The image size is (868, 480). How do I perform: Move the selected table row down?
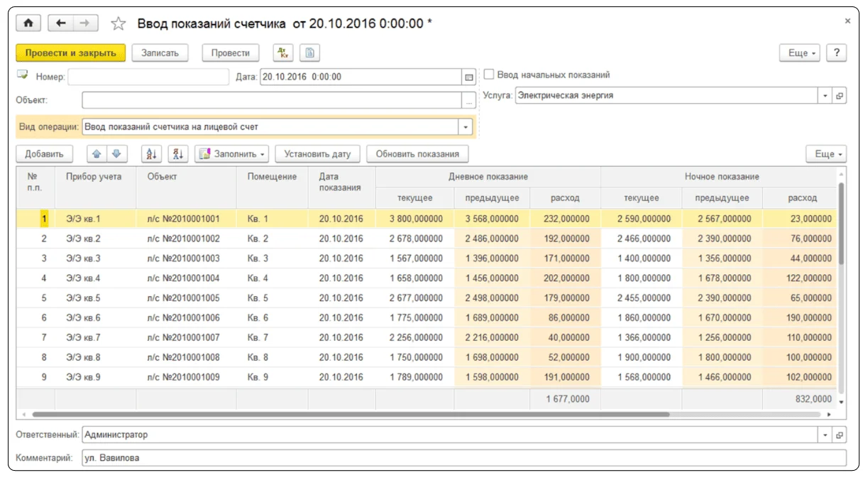116,153
